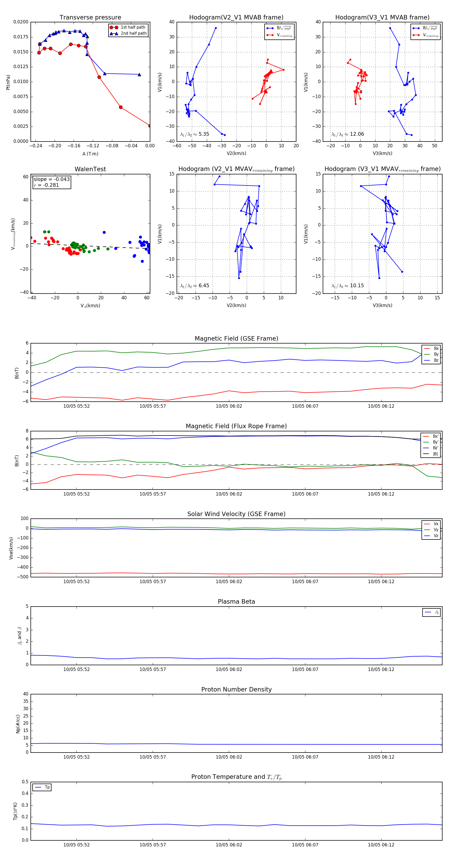Click the V_remaining legend entry in V3_V1 MVAB hodogram

coord(425,35)
